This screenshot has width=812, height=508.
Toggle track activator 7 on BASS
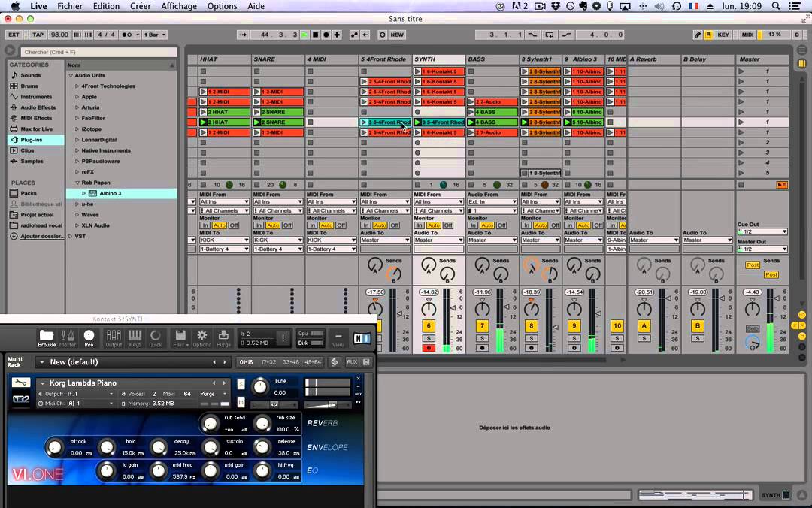click(x=482, y=325)
